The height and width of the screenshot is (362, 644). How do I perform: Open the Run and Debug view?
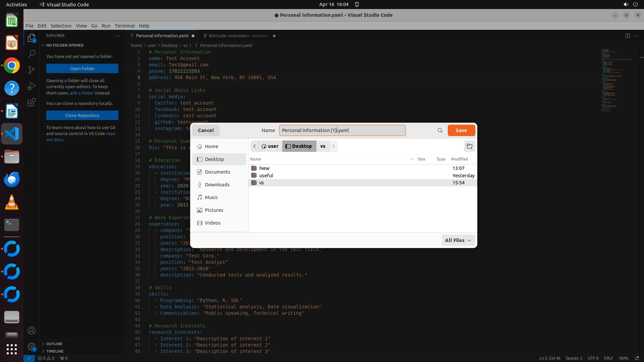coord(32,86)
